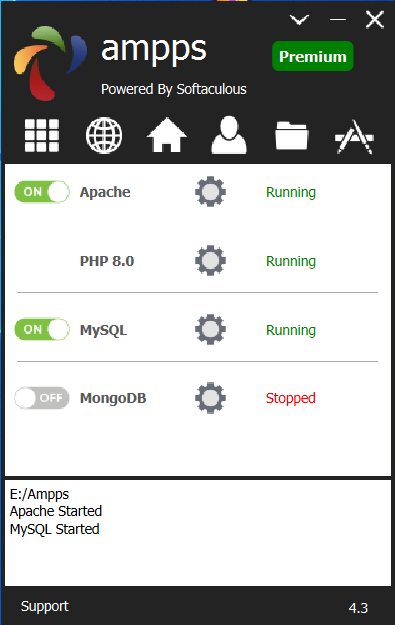This screenshot has height=625, width=395.
Task: Turn on the MongoDB toggle
Action: coord(42,398)
